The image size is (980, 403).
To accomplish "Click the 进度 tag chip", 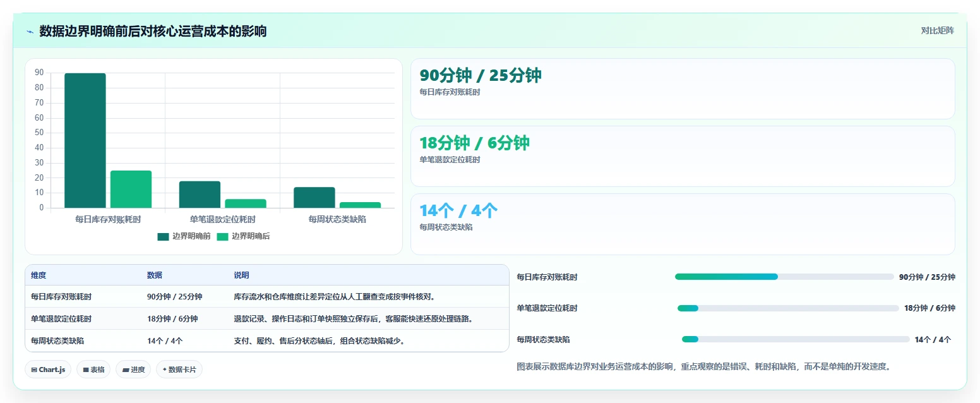I will [133, 370].
